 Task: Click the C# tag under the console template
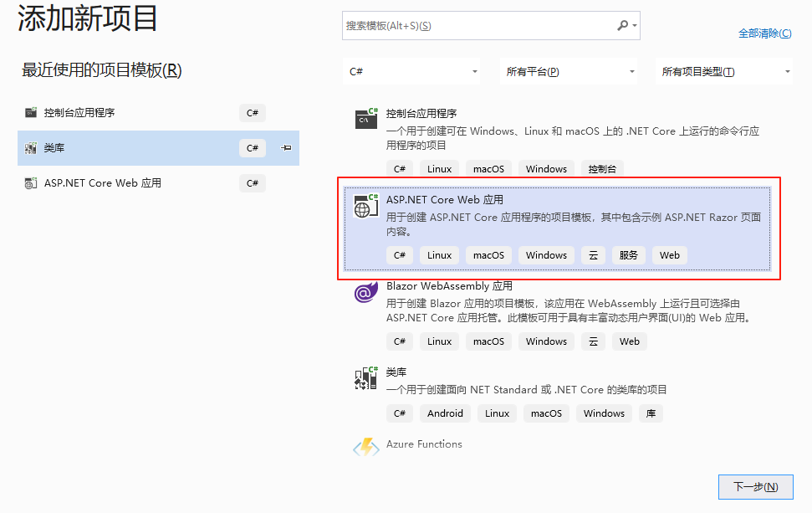click(x=399, y=169)
